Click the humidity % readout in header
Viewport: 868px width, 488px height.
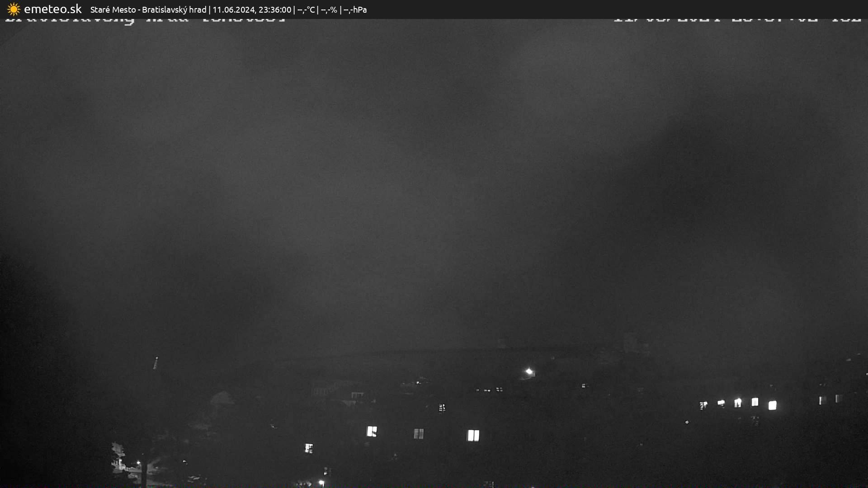pos(329,10)
